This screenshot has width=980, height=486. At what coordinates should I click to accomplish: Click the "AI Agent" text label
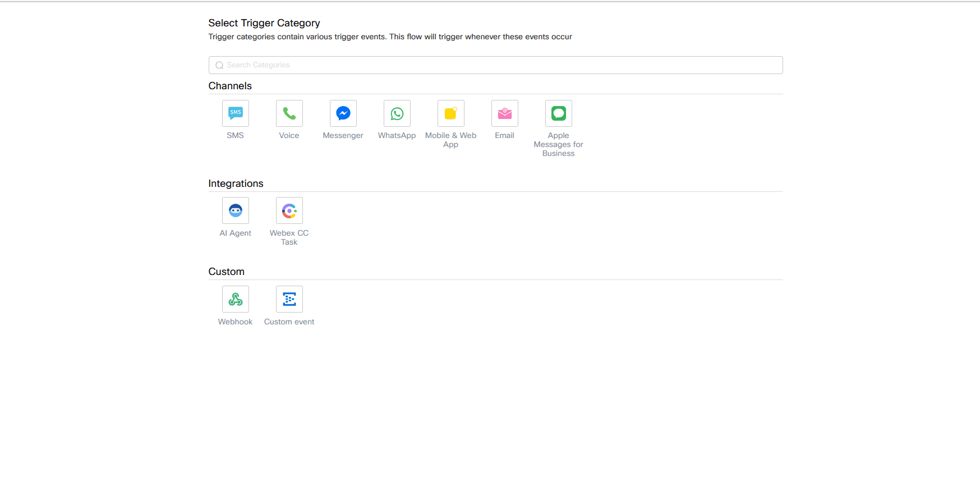tap(235, 233)
